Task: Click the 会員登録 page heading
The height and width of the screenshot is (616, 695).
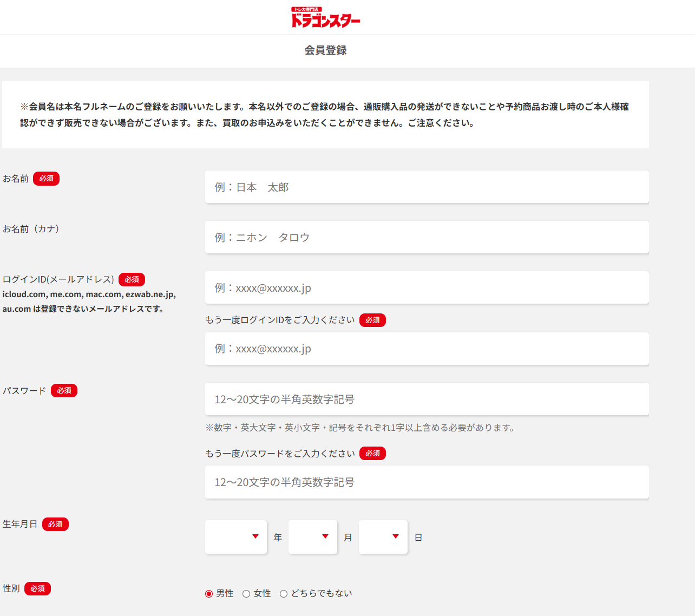Action: (325, 50)
